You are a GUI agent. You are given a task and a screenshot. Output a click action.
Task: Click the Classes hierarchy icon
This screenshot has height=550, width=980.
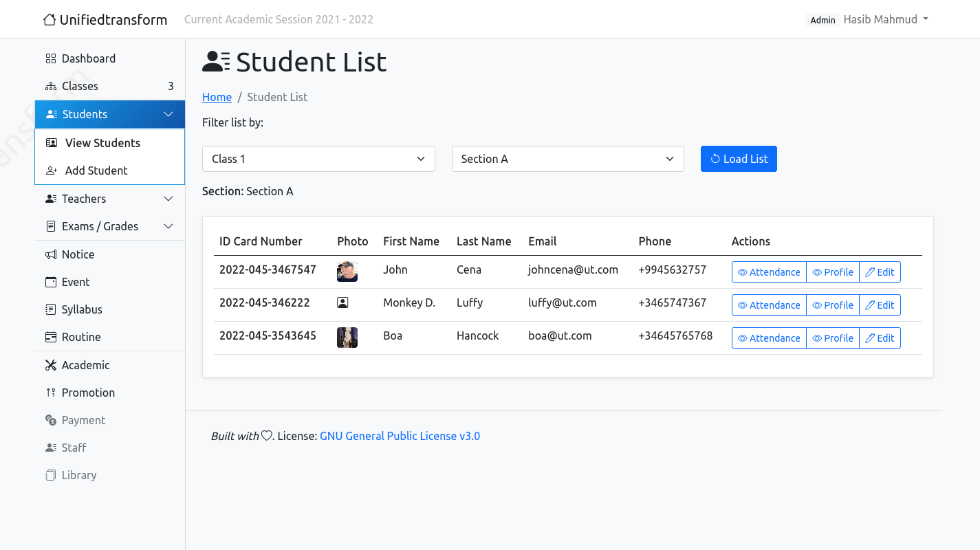pyautogui.click(x=51, y=86)
